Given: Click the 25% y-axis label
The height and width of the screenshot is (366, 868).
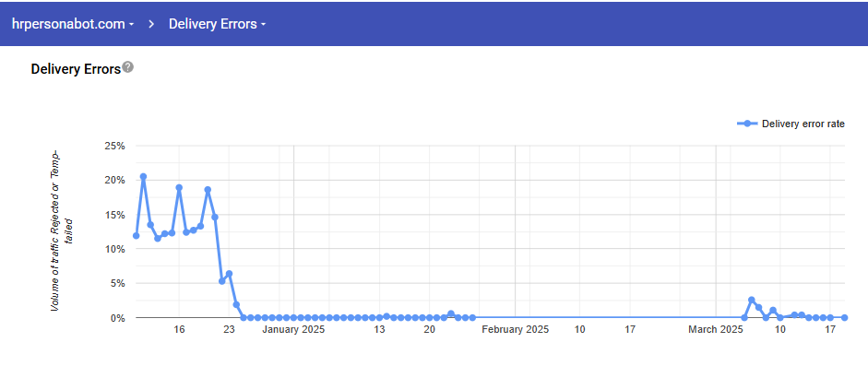Looking at the screenshot, I should point(114,146).
